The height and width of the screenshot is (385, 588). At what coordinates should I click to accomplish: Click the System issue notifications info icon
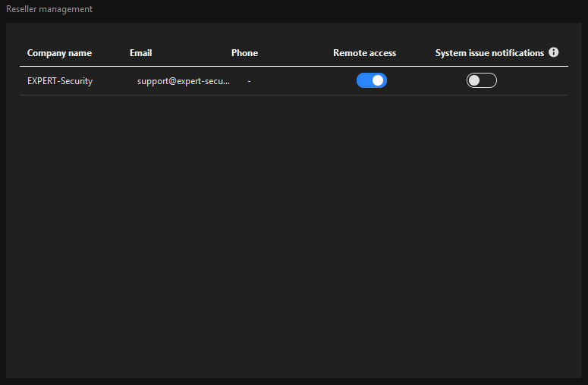[x=553, y=52]
